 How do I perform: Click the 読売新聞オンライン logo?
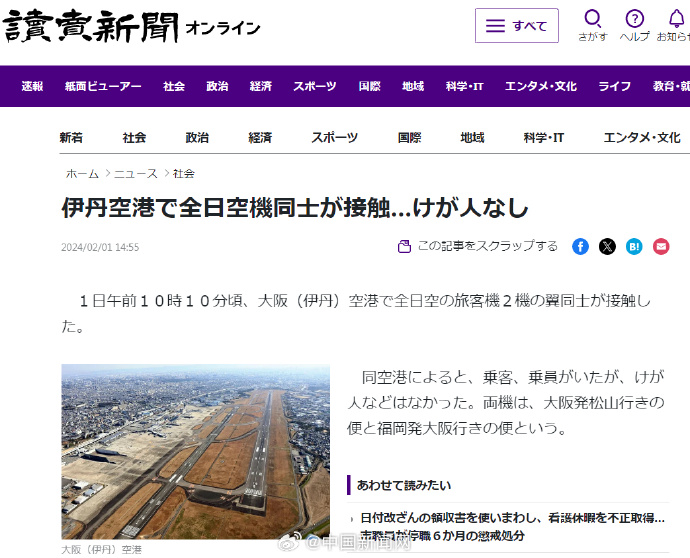pos(132,26)
